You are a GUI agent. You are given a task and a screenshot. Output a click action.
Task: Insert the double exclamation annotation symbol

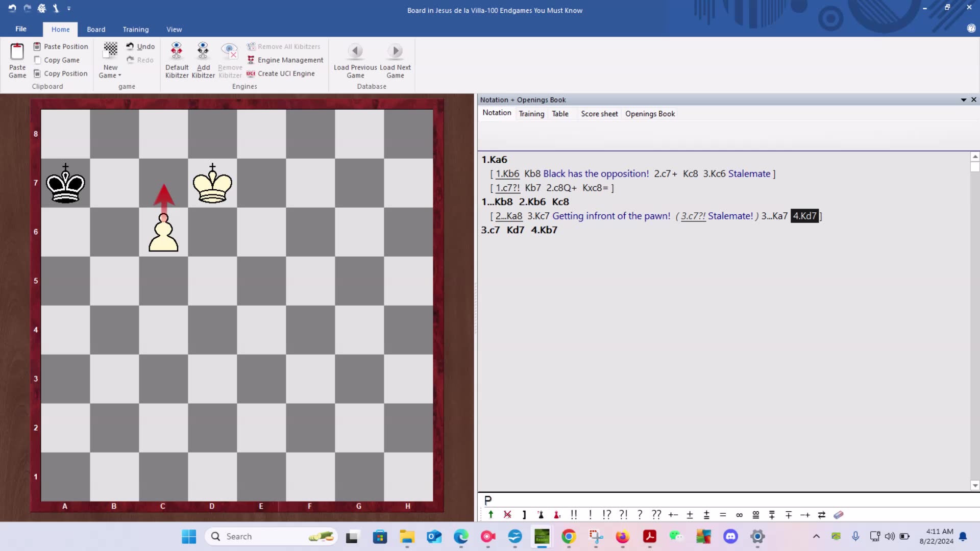click(574, 515)
